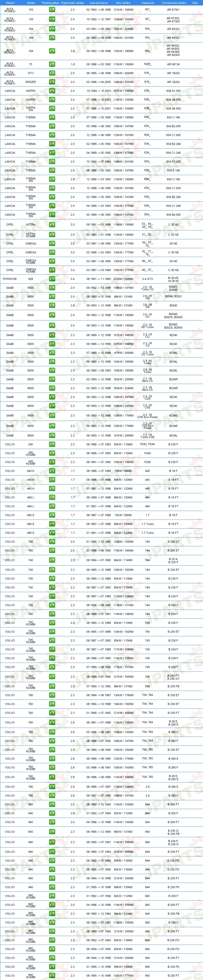Click fuel icon in Volvo 740 B 23 A row

tap(52, 560)
